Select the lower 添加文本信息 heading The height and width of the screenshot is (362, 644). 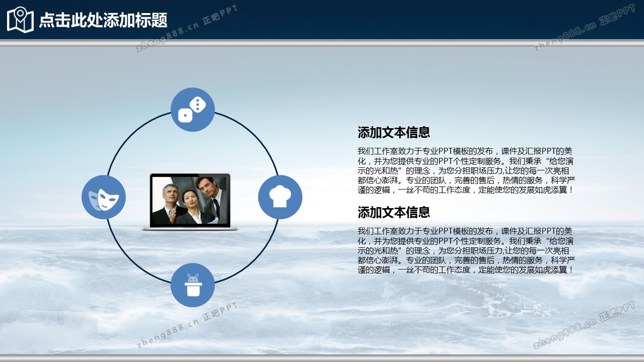click(393, 213)
